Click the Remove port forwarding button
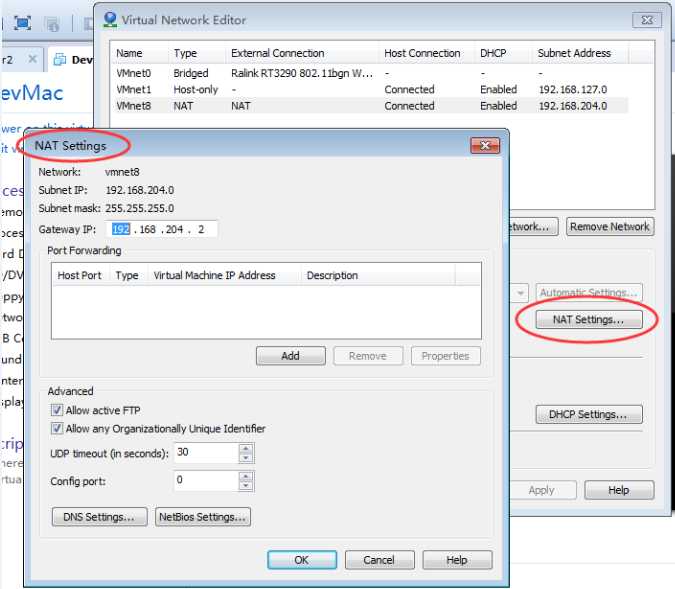Screen dimensions: 675x589 click(368, 356)
